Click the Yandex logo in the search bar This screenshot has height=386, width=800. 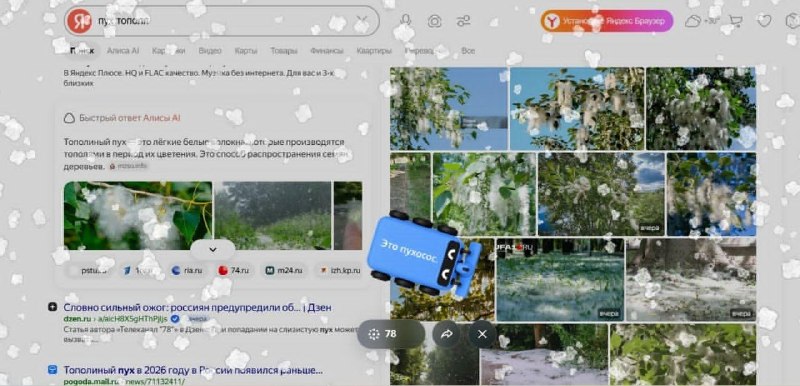tap(80, 21)
